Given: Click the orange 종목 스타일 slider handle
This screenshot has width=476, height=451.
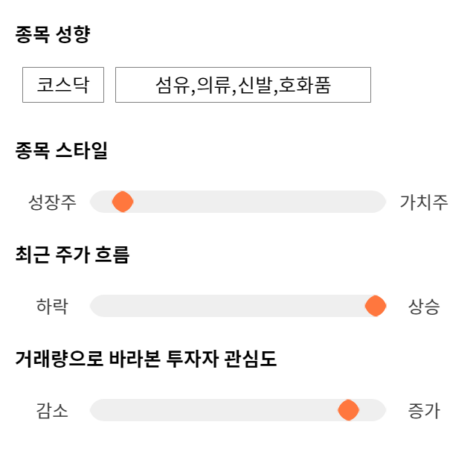Looking at the screenshot, I should pos(122,202).
